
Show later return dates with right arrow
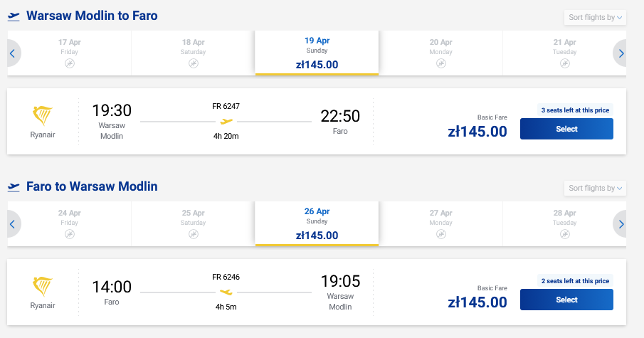(x=621, y=224)
